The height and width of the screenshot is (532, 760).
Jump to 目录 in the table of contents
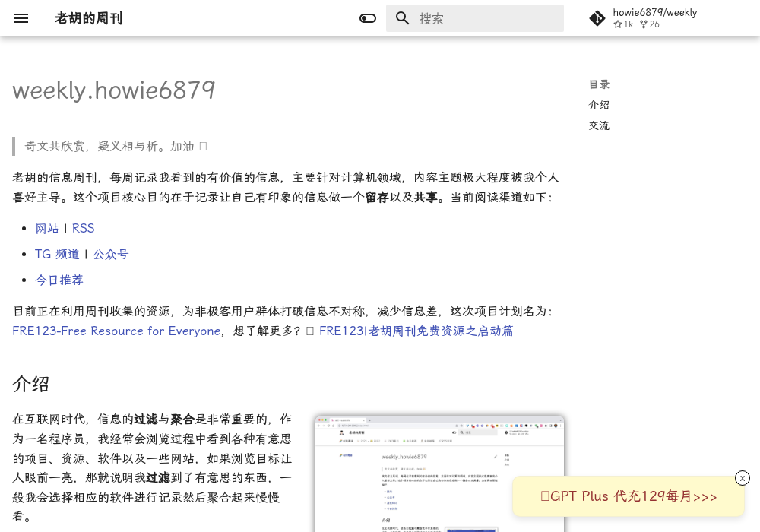tap(599, 84)
